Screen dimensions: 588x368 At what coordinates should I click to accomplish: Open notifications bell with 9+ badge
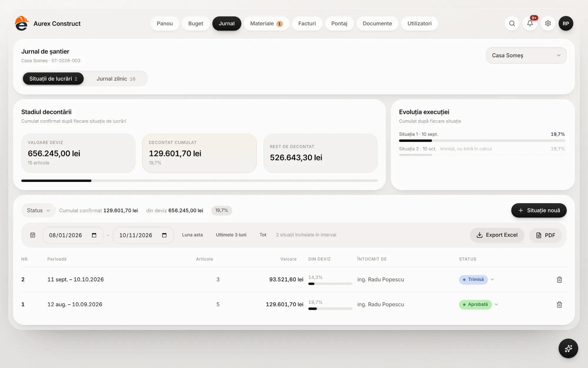point(530,23)
